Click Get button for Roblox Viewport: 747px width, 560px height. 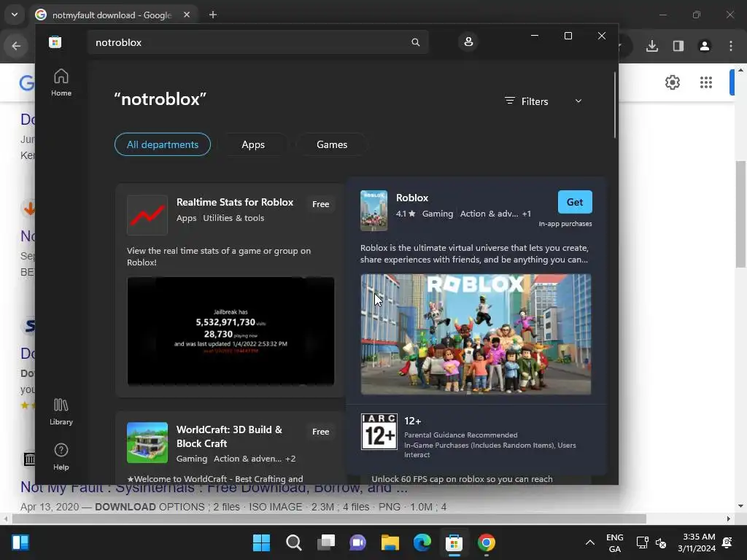click(575, 202)
